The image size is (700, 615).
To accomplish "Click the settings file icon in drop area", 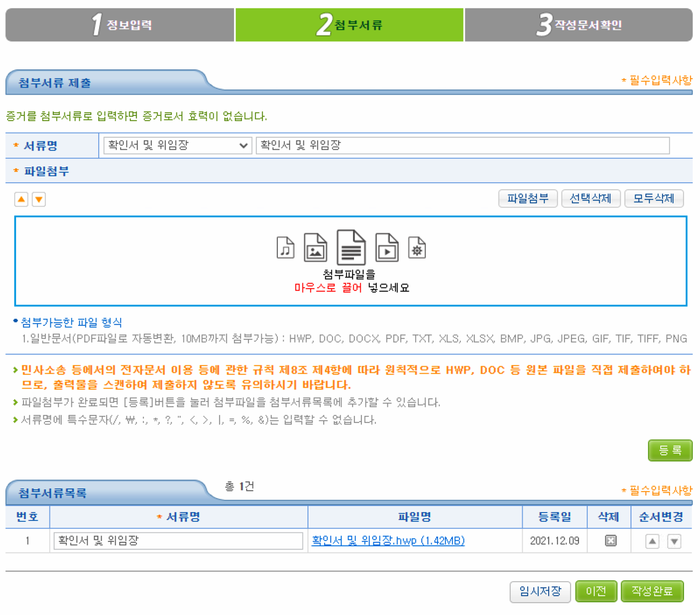I will [417, 247].
